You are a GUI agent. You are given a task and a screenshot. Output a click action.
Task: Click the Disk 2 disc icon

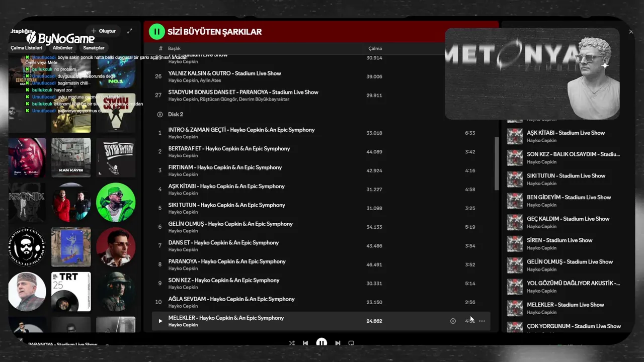click(x=160, y=115)
